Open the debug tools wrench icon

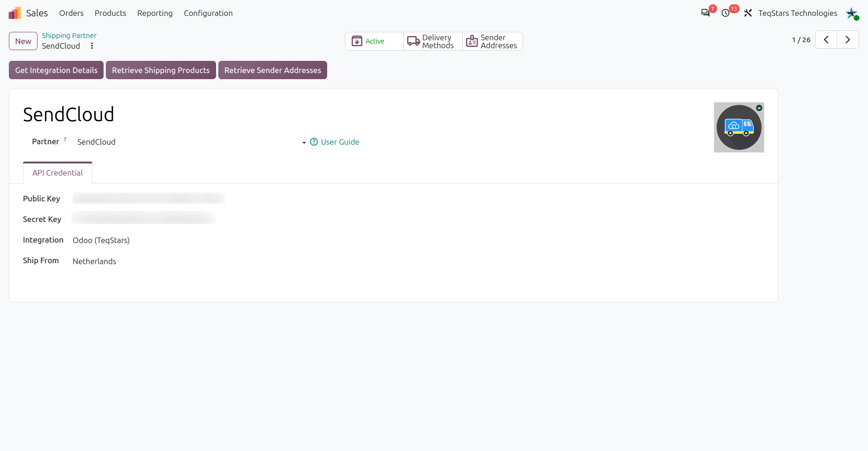pos(748,13)
